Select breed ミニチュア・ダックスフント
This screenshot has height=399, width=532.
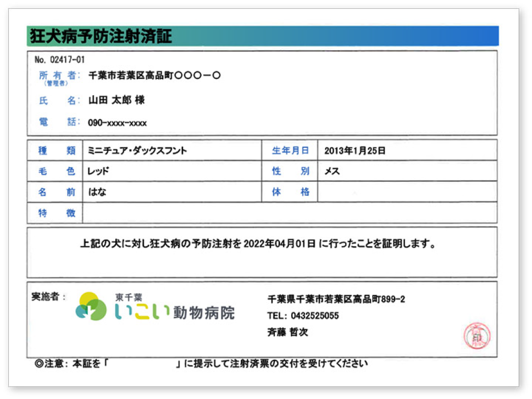coord(137,150)
